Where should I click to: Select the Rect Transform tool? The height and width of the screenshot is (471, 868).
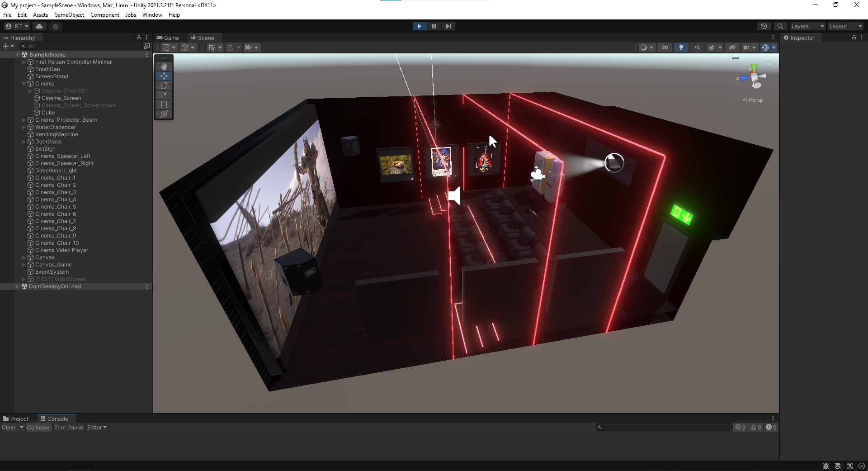tap(164, 105)
